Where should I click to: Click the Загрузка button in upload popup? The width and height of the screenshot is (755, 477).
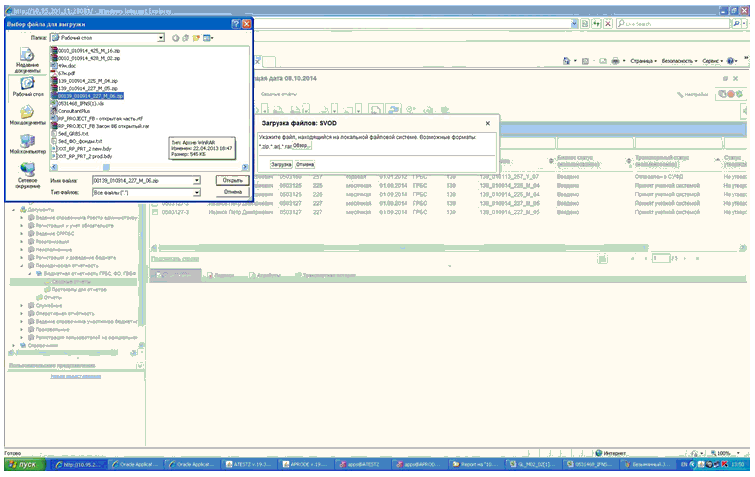coord(281,163)
